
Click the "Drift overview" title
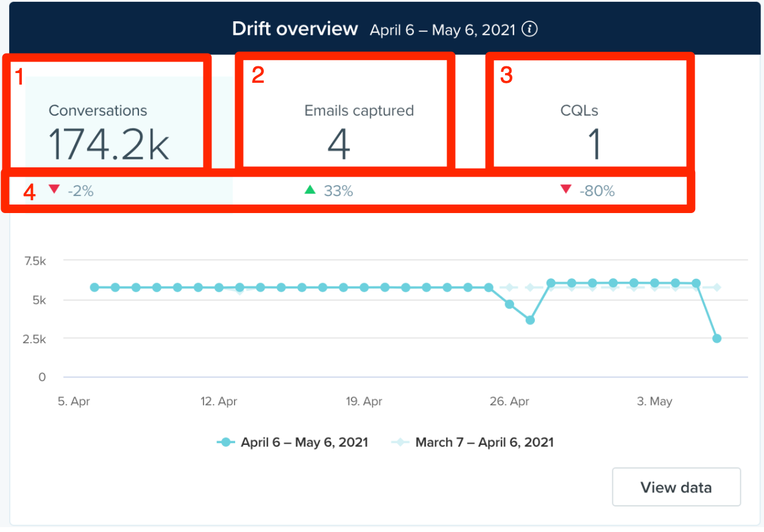pos(295,29)
